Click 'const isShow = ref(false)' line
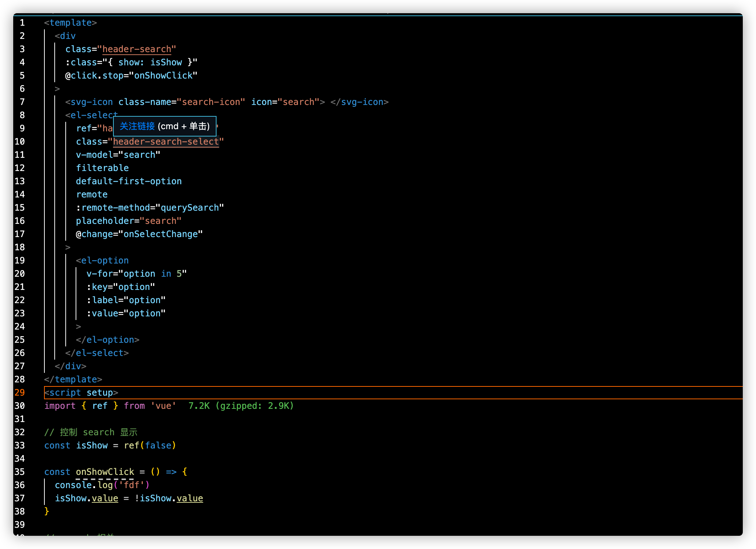 pos(110,445)
